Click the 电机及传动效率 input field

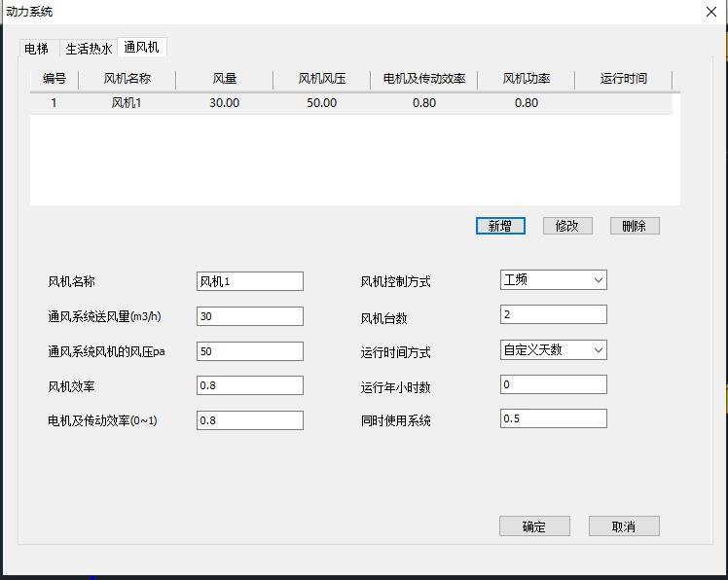tap(249, 420)
